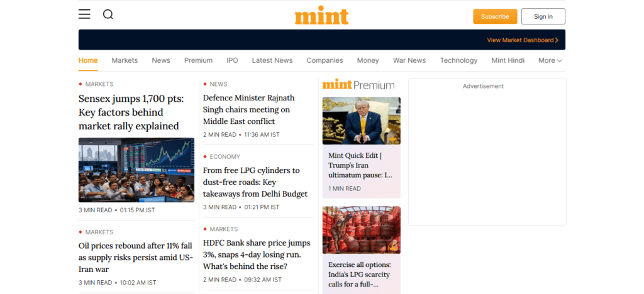
Task: Click the 1 MIN READ label
Action: [345, 188]
